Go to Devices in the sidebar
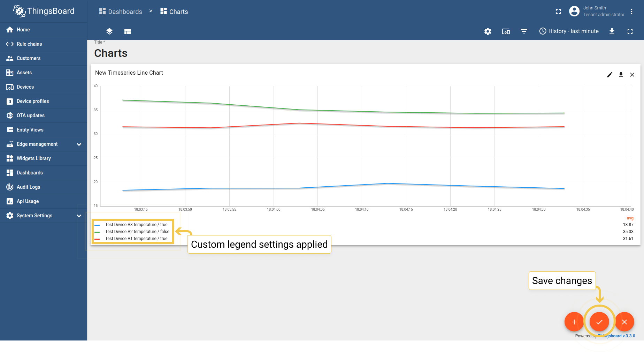The height and width of the screenshot is (352, 644). tap(25, 87)
